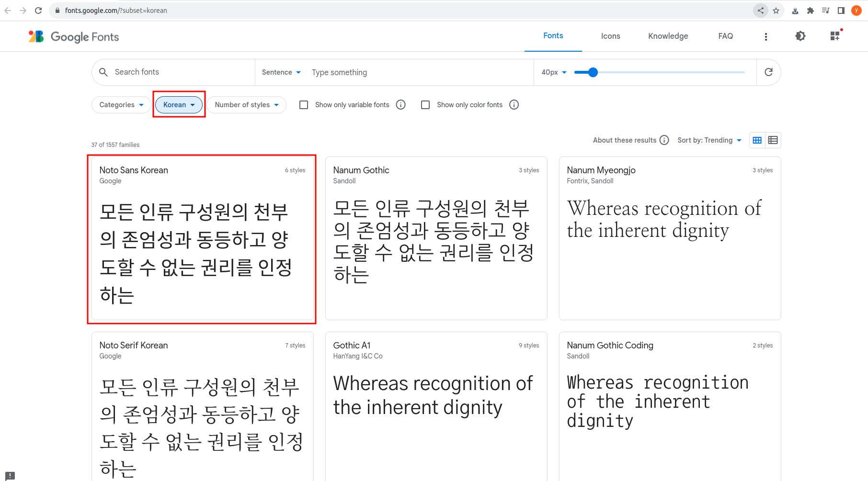The width and height of the screenshot is (868, 481).
Task: Click the Type something preview field
Action: [420, 72]
